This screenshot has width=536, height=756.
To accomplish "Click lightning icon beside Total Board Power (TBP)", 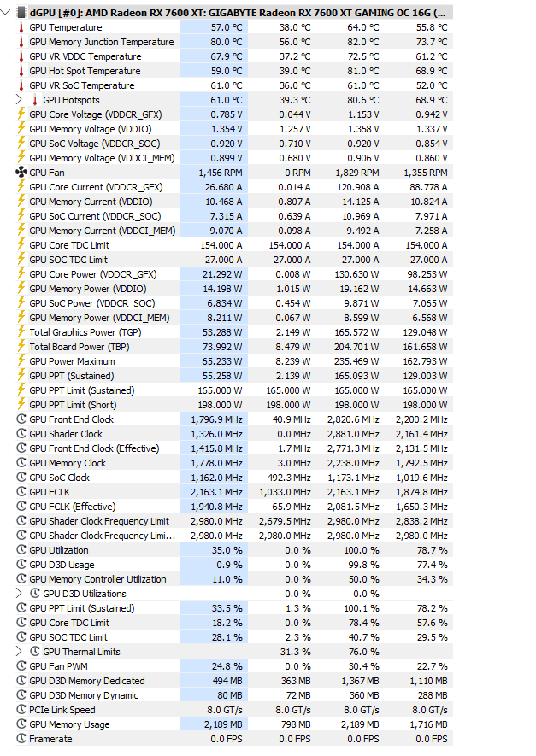I will tap(21, 347).
